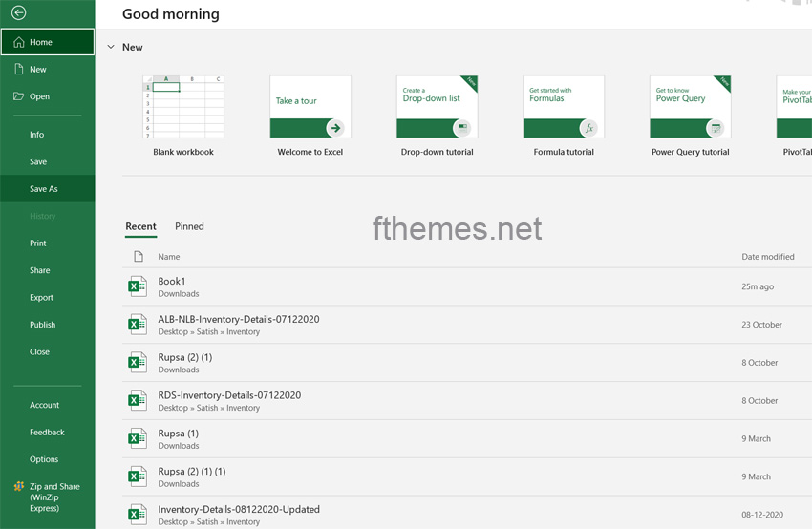The image size is (812, 529).
Task: Open the Rupsa (1) file name
Action: coord(178,434)
